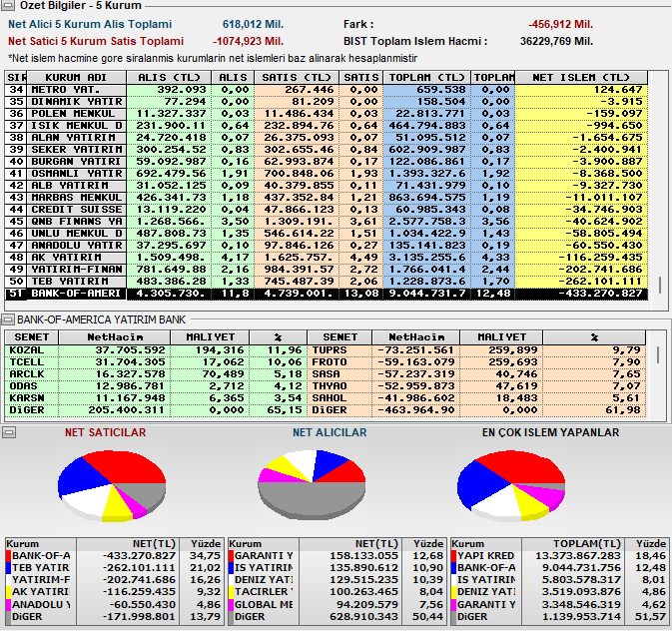672x631 pixels.
Task: Click the NET SATICILAR pie chart
Action: [112, 485]
